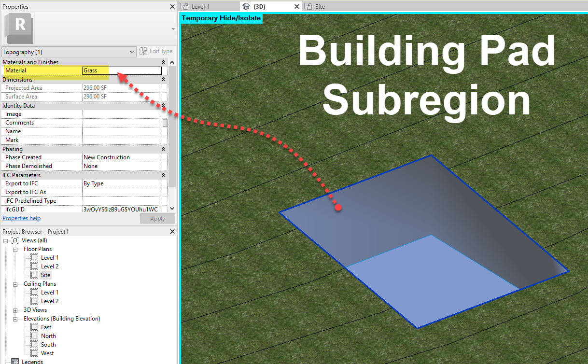Viewport: 588px width, 364px height.
Task: Collapse the Floor Plans branch
Action: point(14,249)
